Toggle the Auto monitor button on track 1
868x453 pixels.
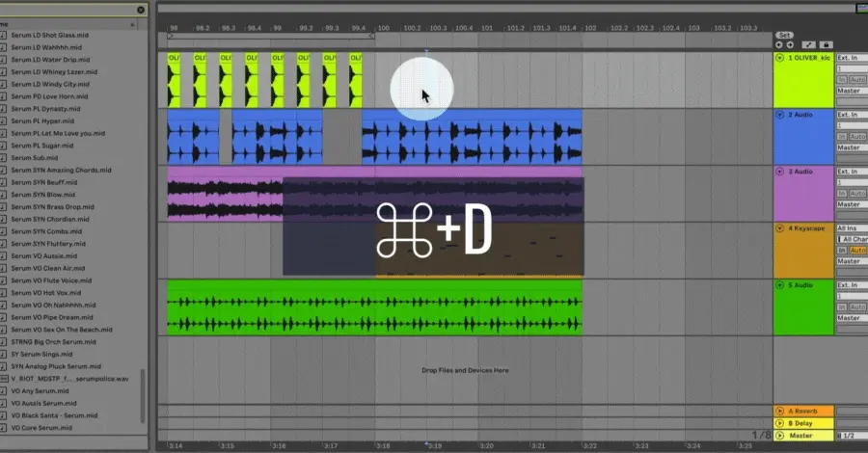(857, 80)
